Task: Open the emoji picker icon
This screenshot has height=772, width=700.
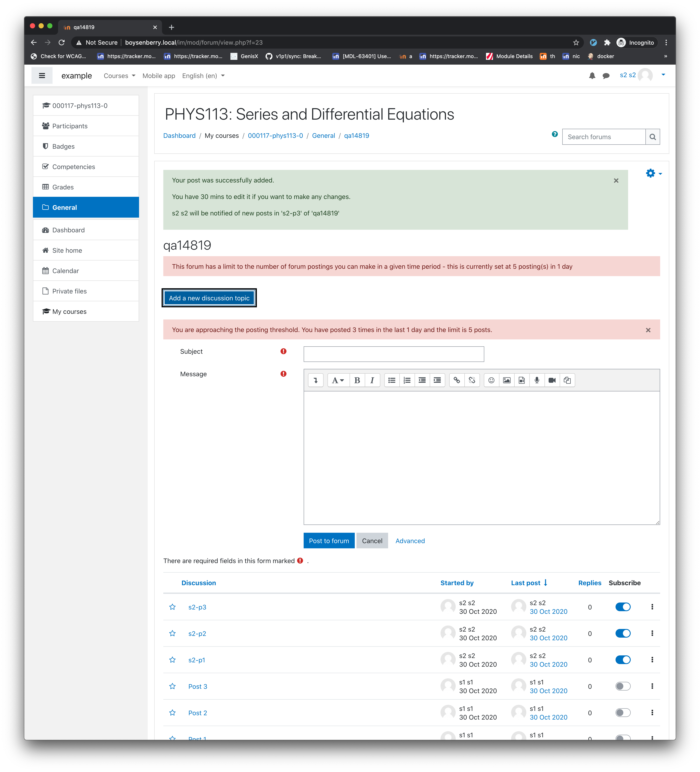Action: tap(491, 380)
